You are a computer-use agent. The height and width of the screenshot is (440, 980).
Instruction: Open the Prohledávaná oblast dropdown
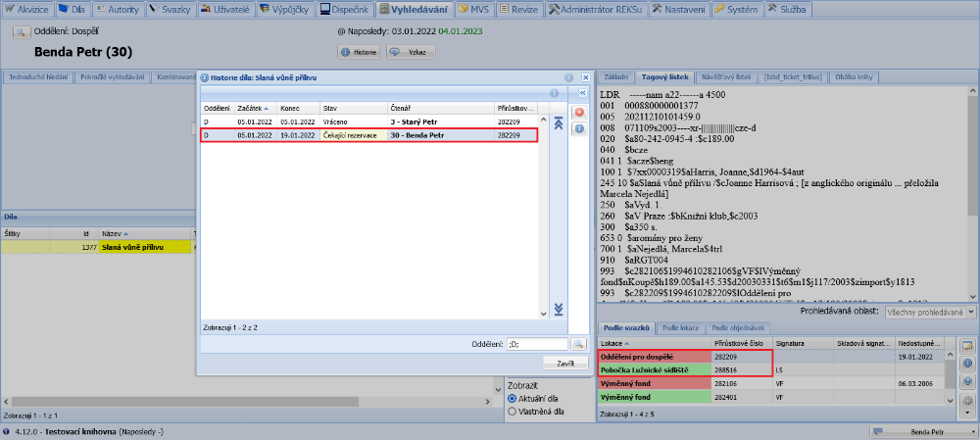(x=929, y=312)
